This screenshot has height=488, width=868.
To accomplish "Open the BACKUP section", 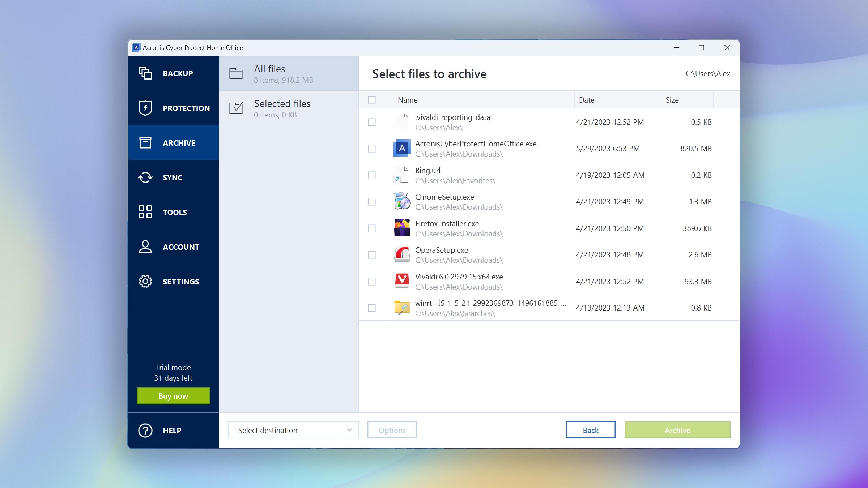I will (174, 73).
